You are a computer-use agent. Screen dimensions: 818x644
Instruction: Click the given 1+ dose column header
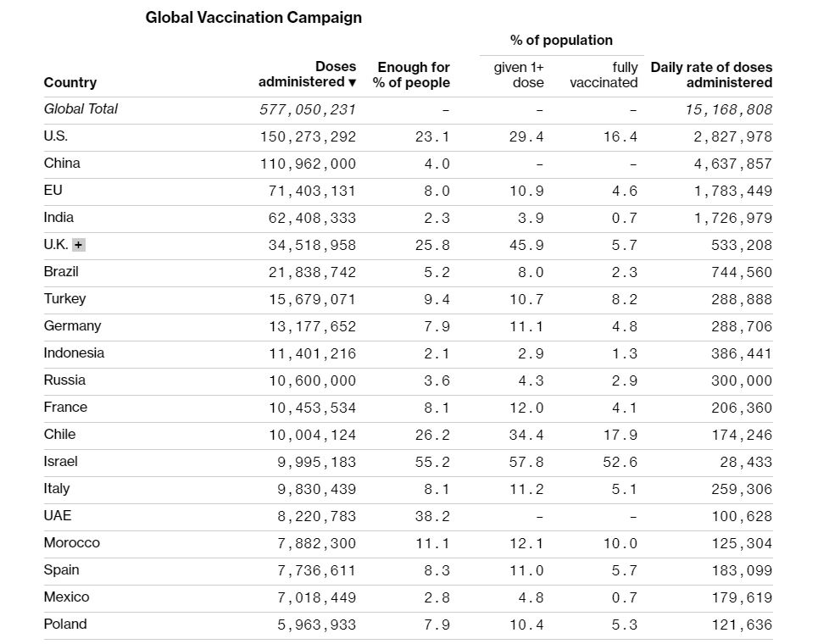pos(519,75)
